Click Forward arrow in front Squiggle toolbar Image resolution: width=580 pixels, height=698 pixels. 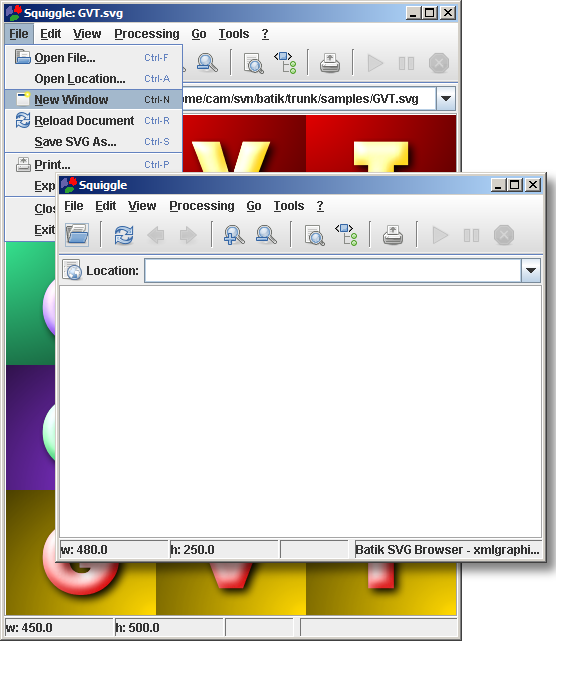[x=188, y=235]
